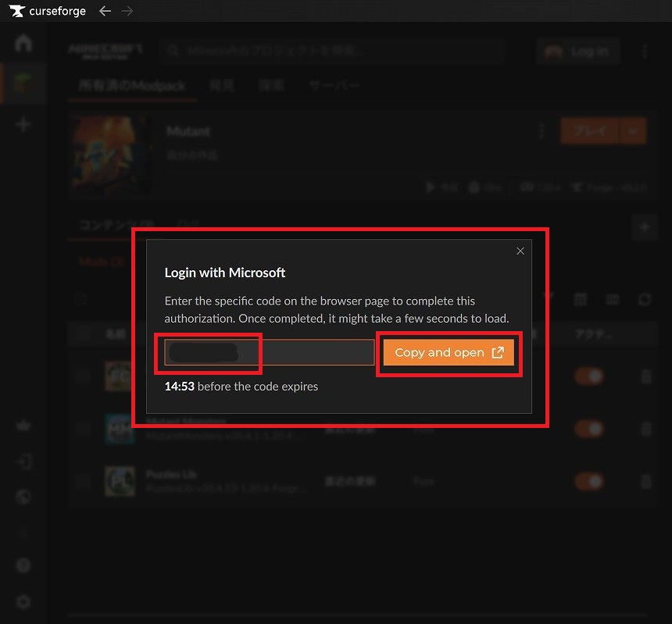
Task: Click the help question mark icon
Action: tap(23, 565)
